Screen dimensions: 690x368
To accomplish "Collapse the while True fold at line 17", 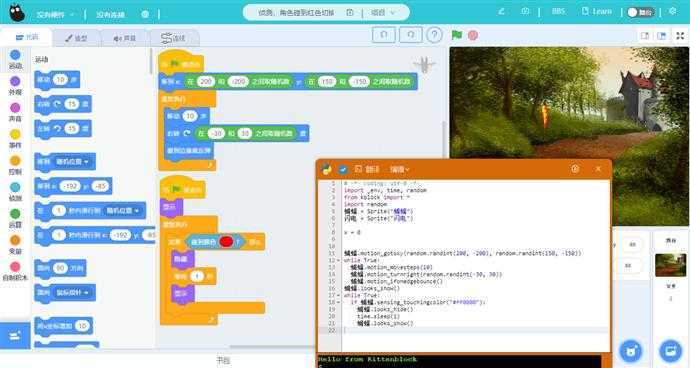I will pyautogui.click(x=338, y=295).
